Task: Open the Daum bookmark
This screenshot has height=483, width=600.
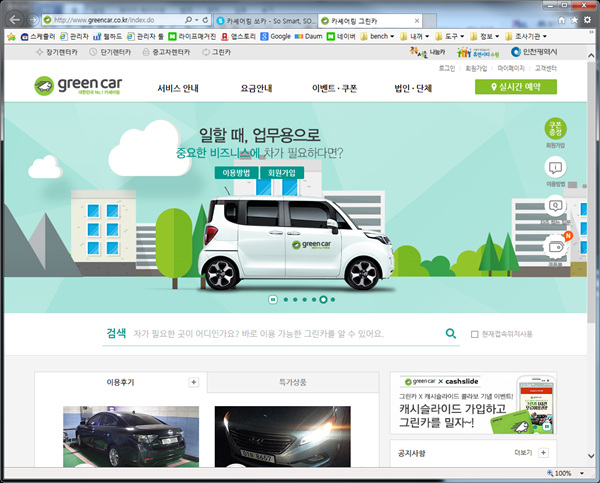Action: click(308, 36)
